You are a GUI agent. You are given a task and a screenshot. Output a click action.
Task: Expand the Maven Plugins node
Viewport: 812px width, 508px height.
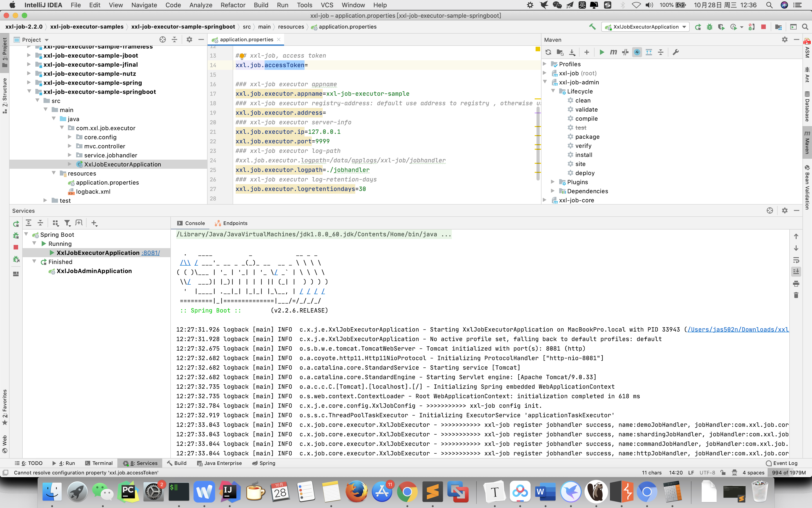click(x=553, y=182)
